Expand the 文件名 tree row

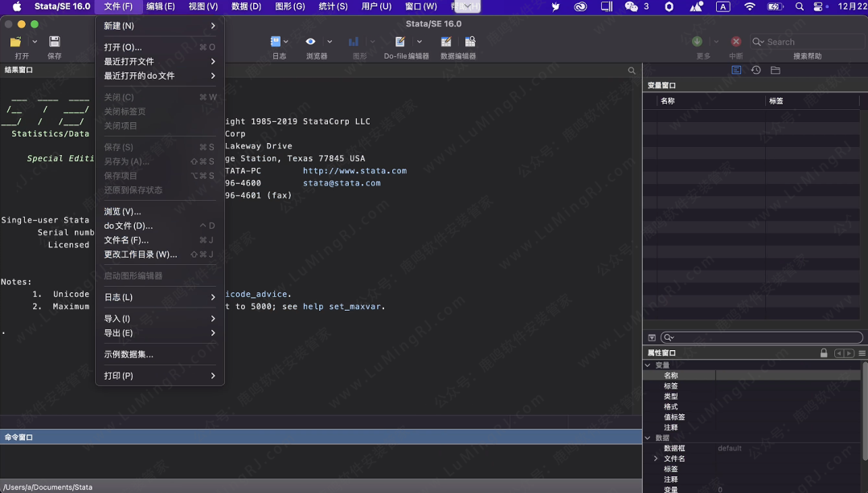click(x=656, y=458)
